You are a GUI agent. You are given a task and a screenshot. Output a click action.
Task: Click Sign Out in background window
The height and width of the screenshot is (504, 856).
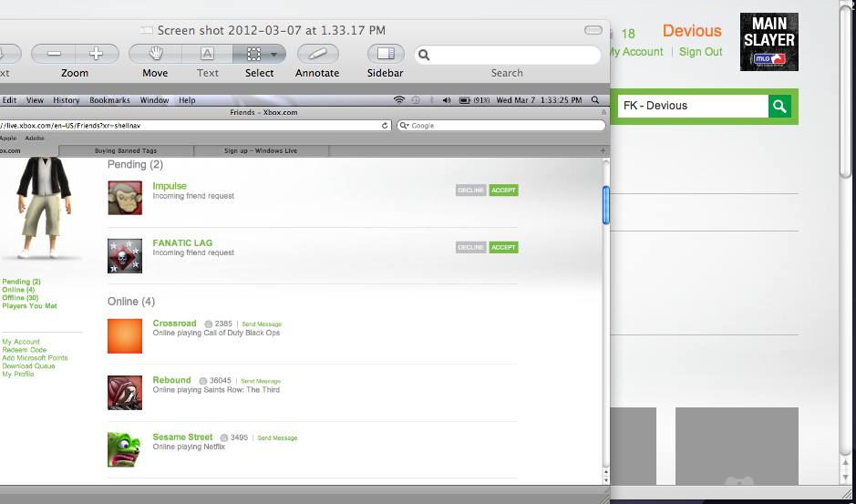pyautogui.click(x=700, y=52)
